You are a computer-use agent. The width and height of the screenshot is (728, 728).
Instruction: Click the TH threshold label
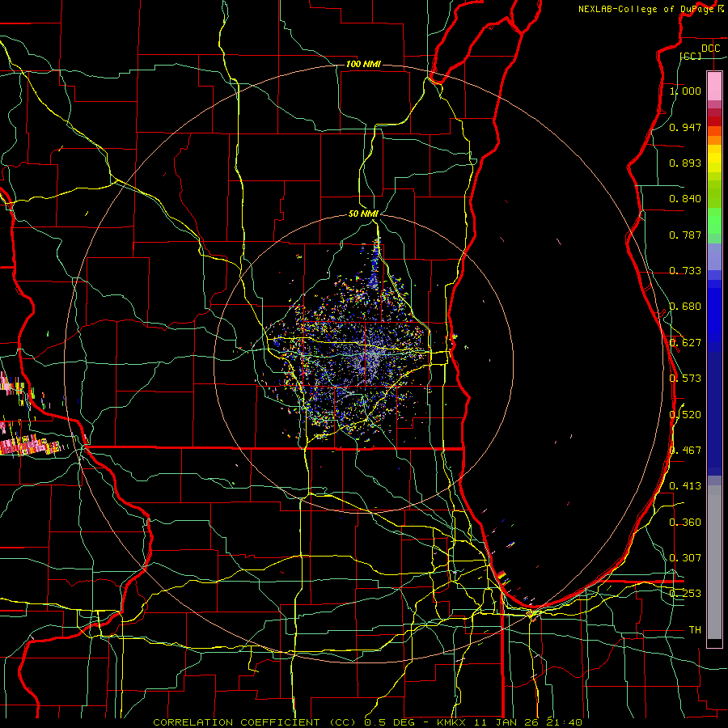(695, 630)
